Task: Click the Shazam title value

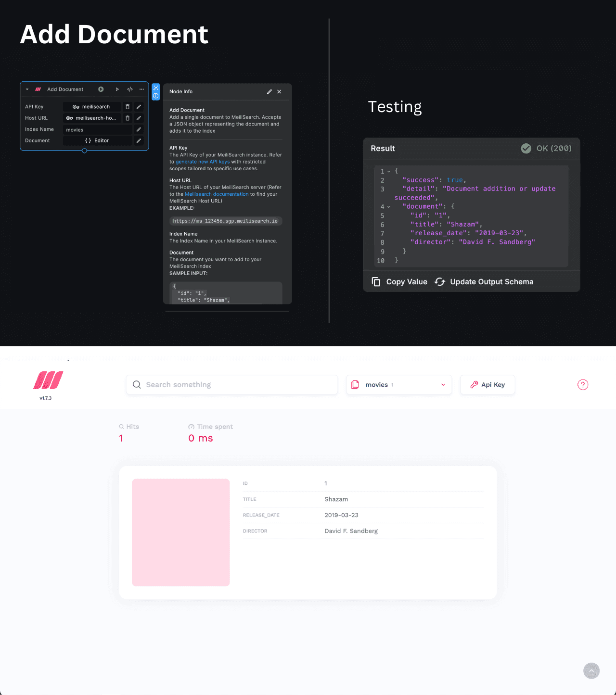Action: point(336,499)
